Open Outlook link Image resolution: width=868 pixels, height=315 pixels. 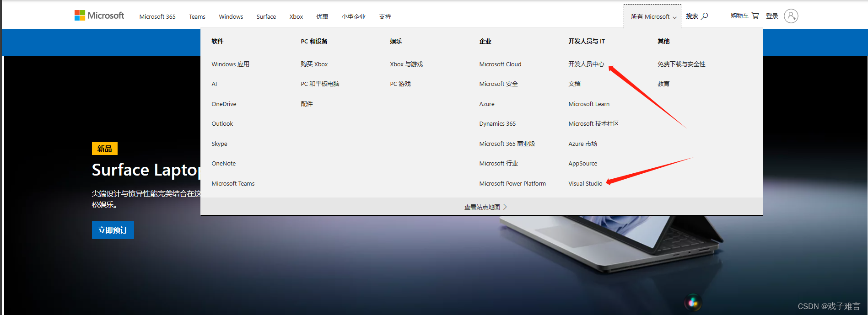pyautogui.click(x=222, y=123)
